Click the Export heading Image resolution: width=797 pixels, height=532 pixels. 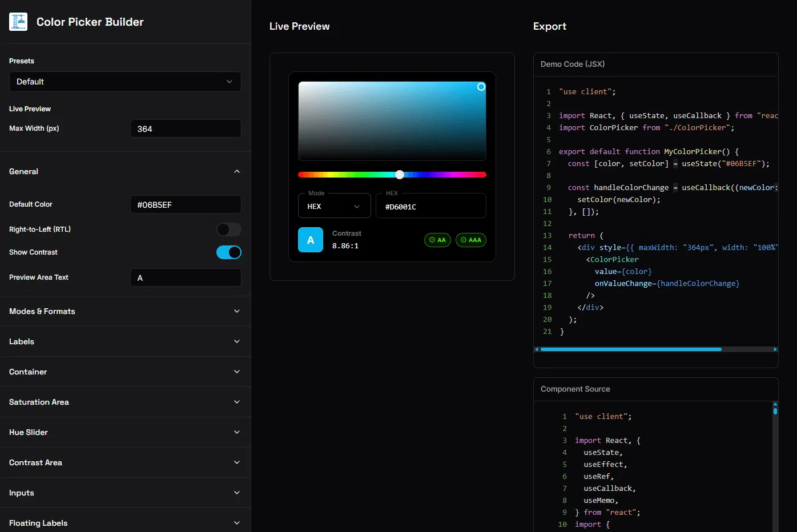pos(550,26)
